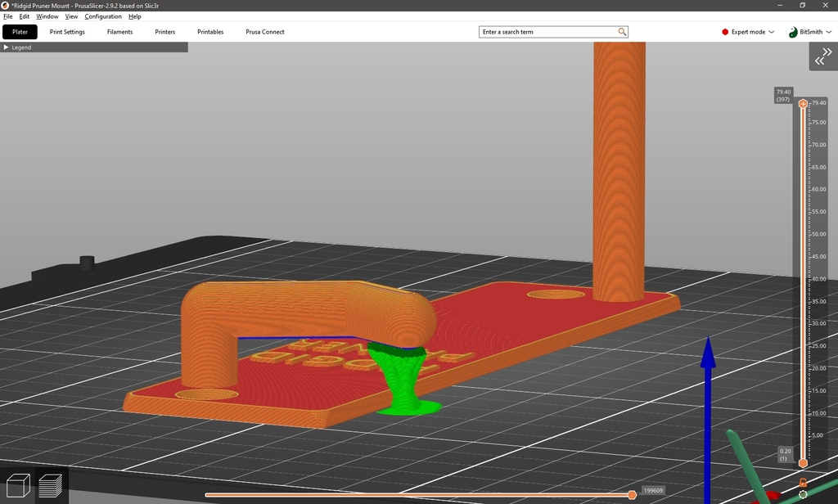Switch to the Print Settings tab
838x504 pixels.
coord(67,32)
